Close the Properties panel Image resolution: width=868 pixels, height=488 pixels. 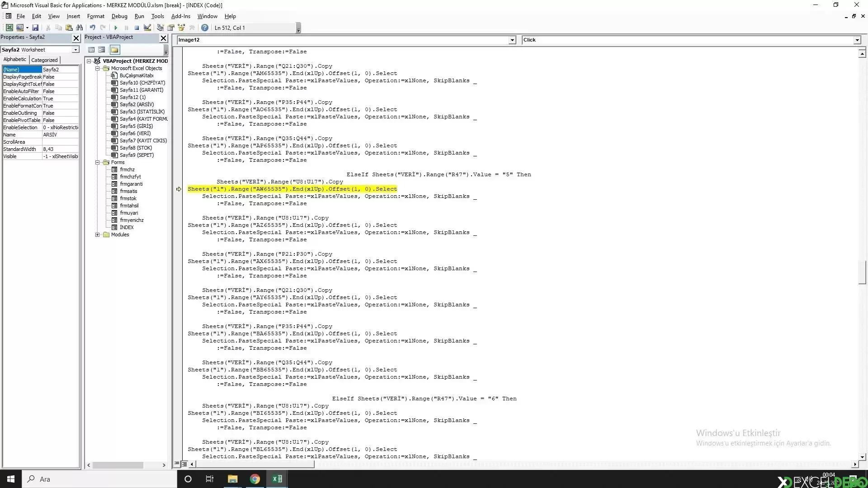point(76,38)
